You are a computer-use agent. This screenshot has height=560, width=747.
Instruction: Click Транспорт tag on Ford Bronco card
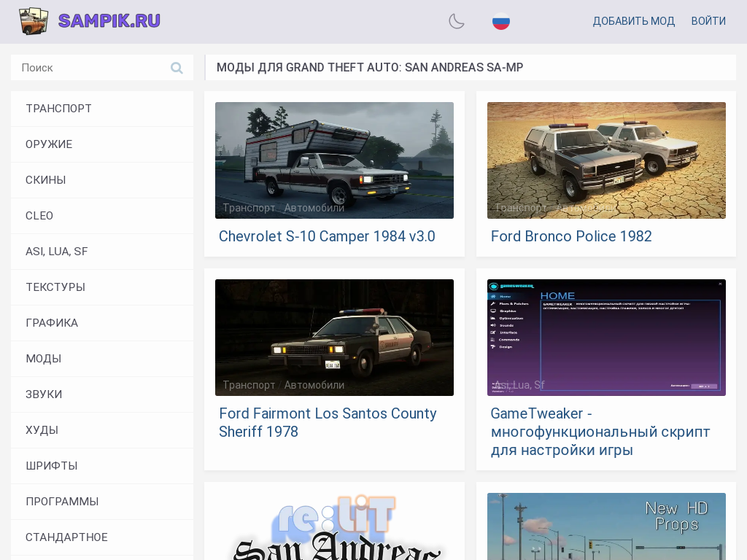coord(521,208)
